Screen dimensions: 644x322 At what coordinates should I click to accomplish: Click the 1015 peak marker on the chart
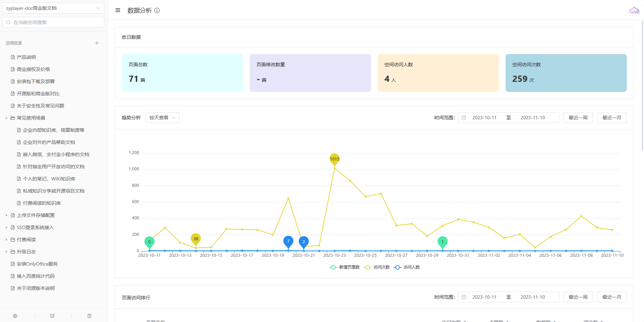coord(334,159)
